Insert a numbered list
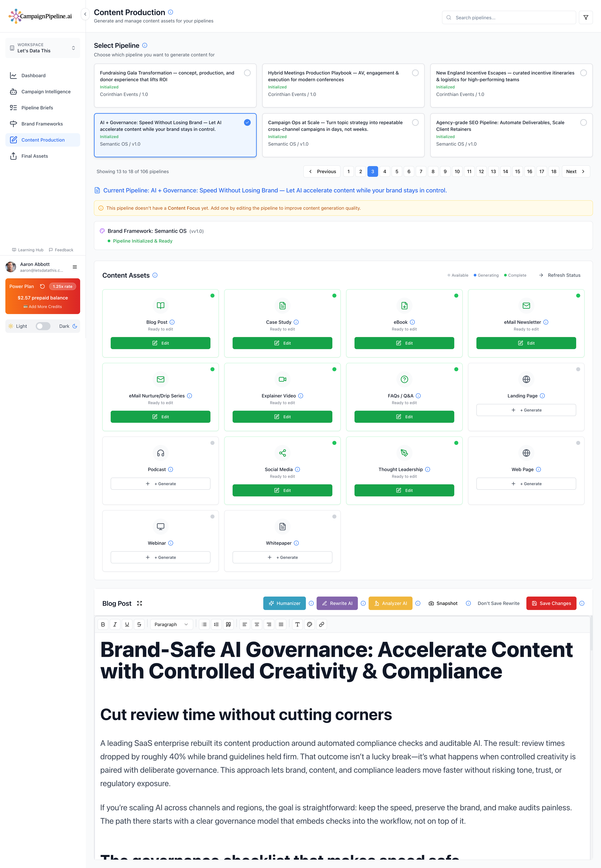 click(x=216, y=624)
